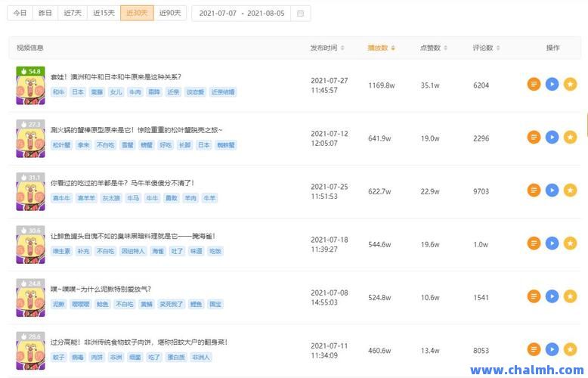Play the video with 460.6w plays
Viewport: 588px width, 378px height.
552,349
